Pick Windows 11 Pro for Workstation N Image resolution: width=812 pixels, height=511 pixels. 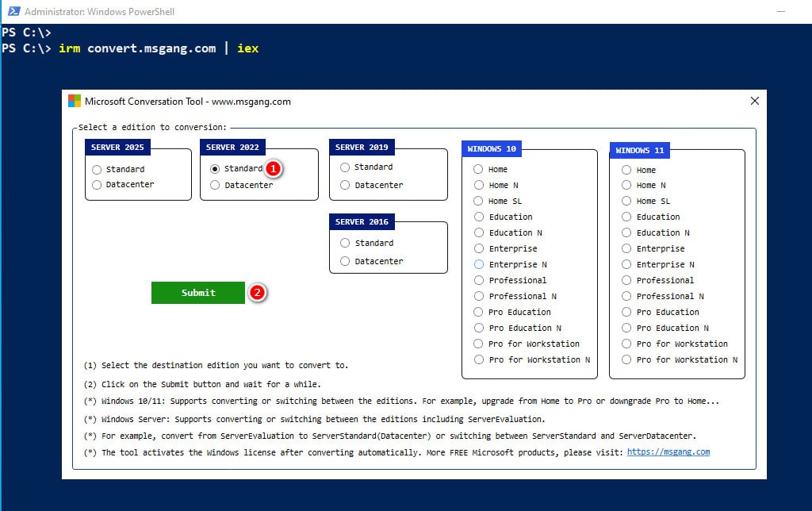626,359
